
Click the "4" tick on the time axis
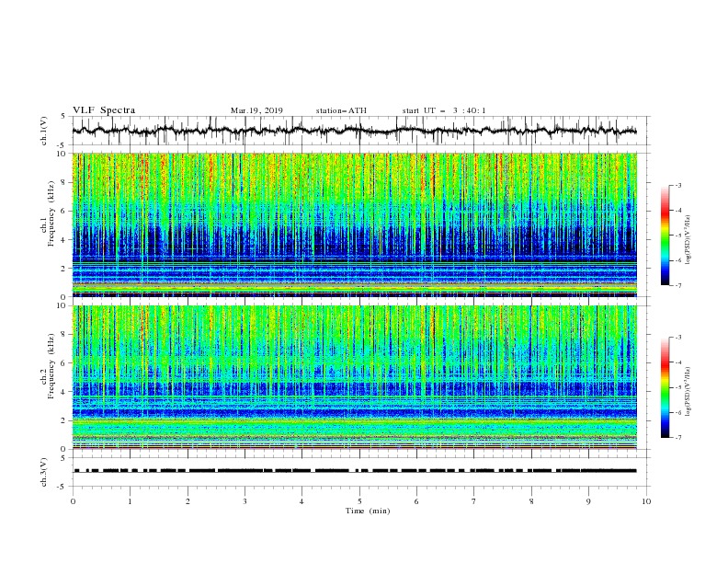[x=301, y=501]
